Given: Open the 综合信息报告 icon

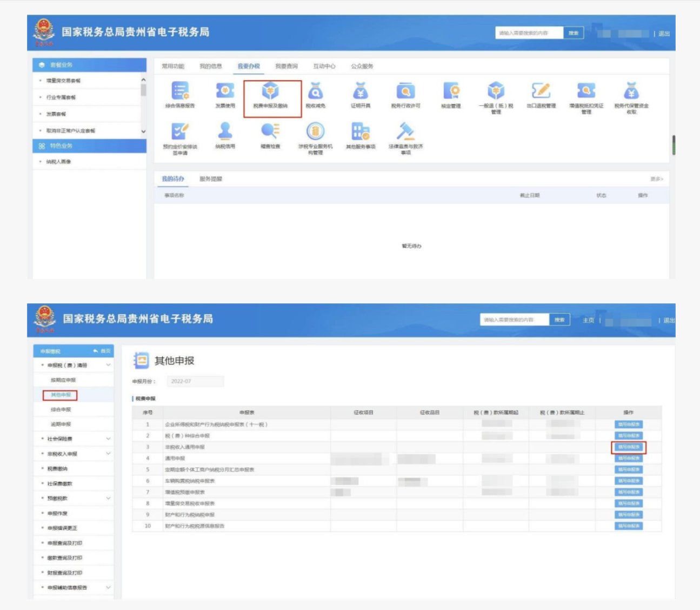Looking at the screenshot, I should [x=180, y=91].
